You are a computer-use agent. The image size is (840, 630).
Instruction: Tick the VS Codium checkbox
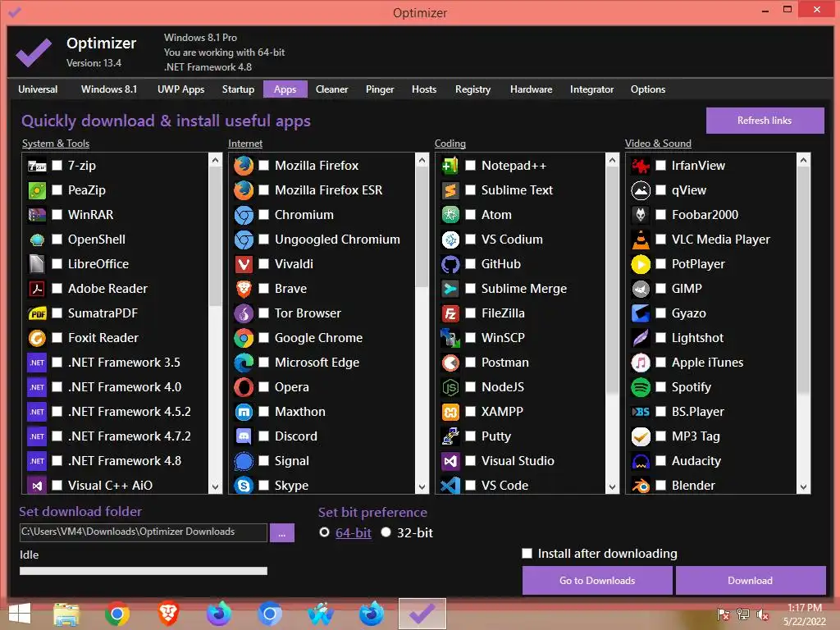click(470, 239)
